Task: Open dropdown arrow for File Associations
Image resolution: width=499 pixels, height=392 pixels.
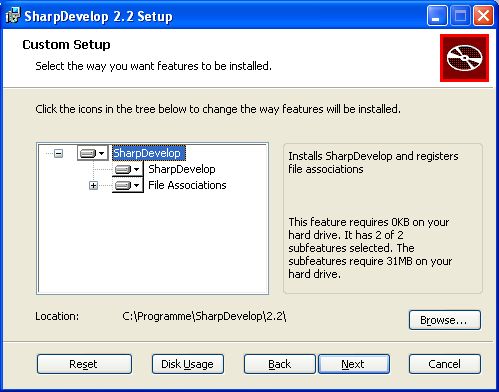Action: tap(136, 185)
